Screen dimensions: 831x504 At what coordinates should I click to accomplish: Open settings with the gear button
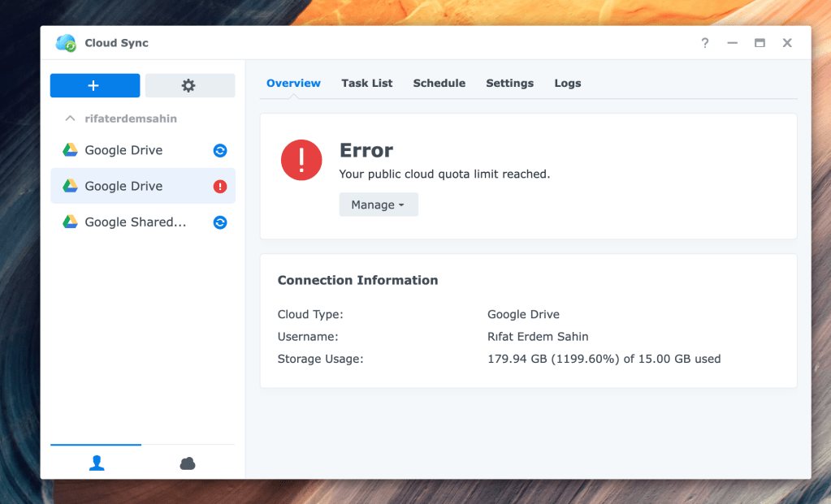[x=190, y=85]
